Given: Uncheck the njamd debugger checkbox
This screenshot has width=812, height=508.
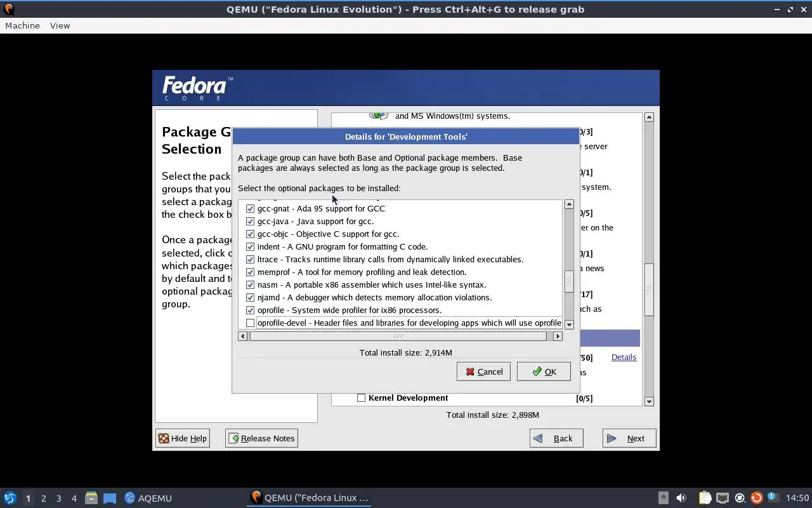Looking at the screenshot, I should (x=250, y=297).
